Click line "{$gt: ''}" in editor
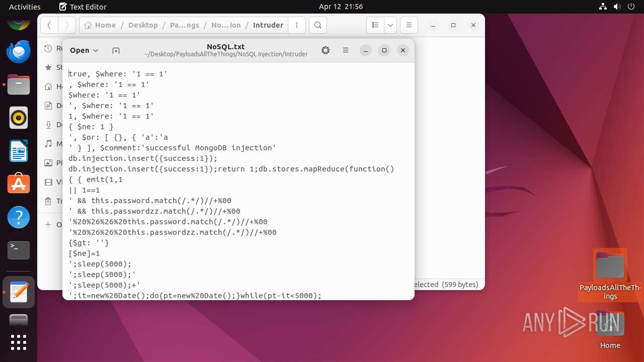This screenshot has width=644, height=362. tap(89, 243)
